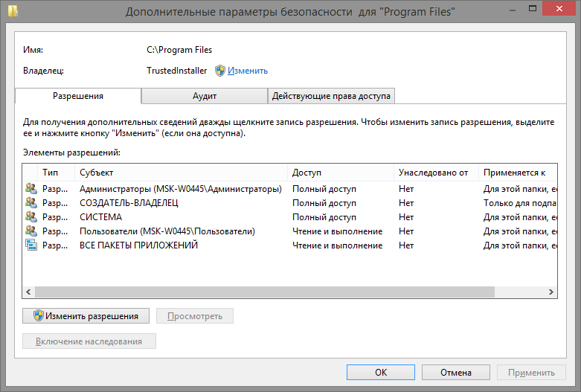Click the shield icon next to the Изменить link

(220, 71)
